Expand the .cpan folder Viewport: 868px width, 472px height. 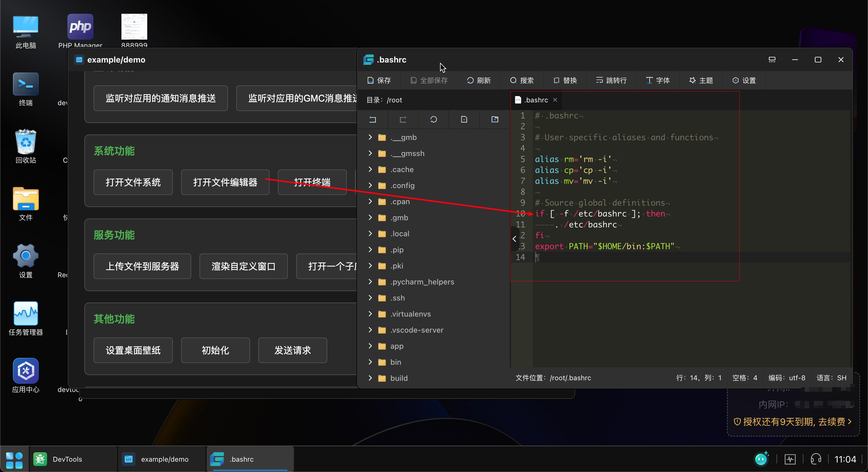(370, 201)
